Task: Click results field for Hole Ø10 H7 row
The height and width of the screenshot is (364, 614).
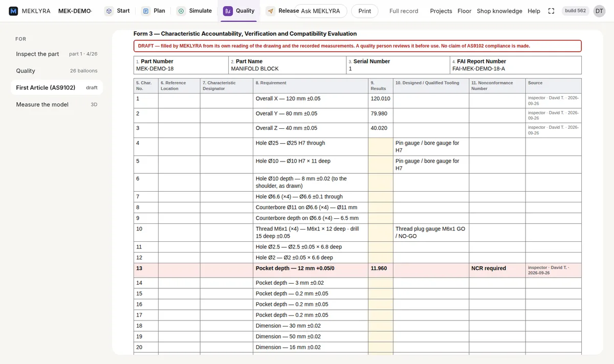Action: 381,165
